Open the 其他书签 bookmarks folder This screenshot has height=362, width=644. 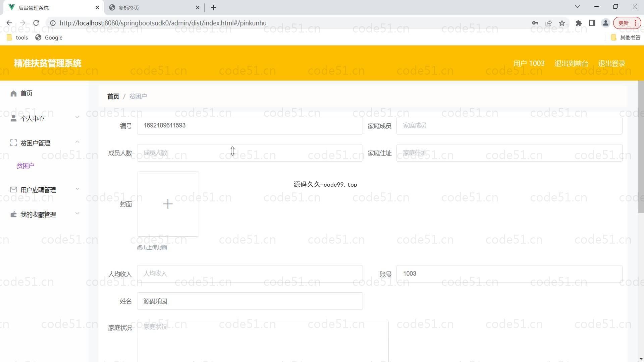(626, 38)
